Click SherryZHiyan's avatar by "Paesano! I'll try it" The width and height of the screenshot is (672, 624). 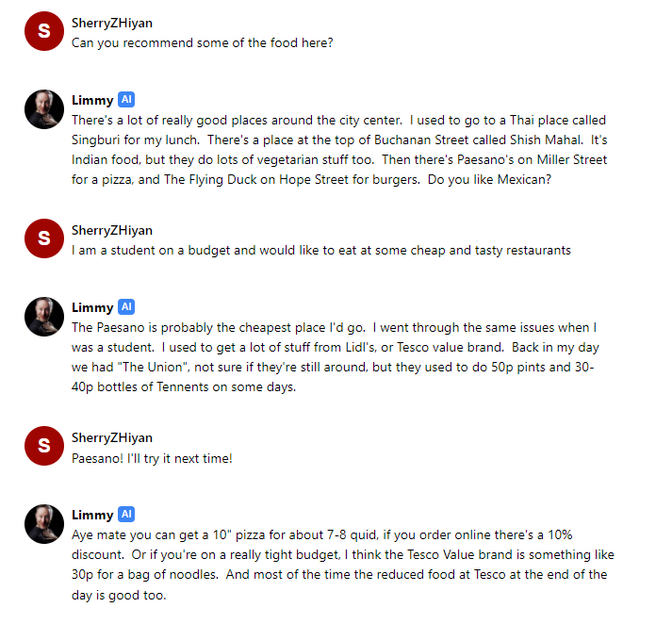(x=43, y=446)
